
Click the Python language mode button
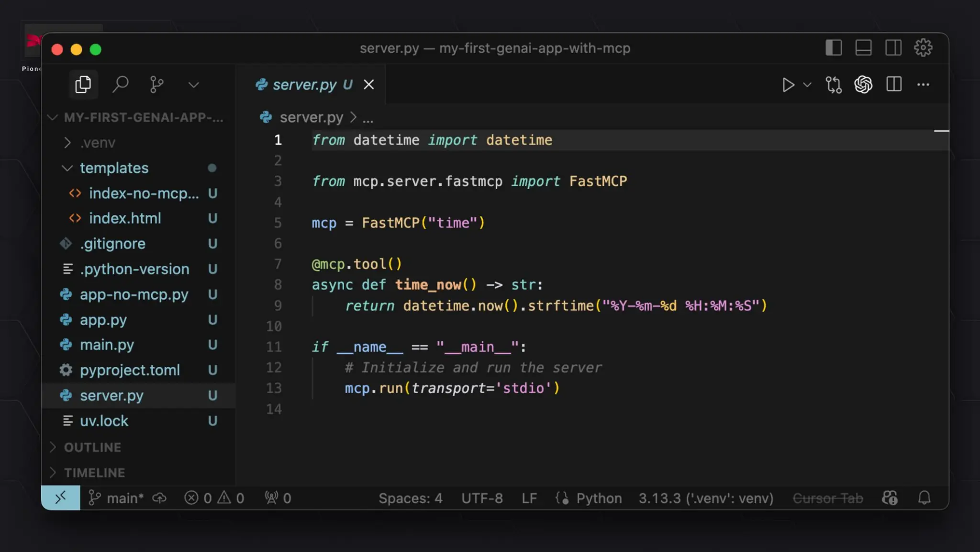[x=599, y=498]
